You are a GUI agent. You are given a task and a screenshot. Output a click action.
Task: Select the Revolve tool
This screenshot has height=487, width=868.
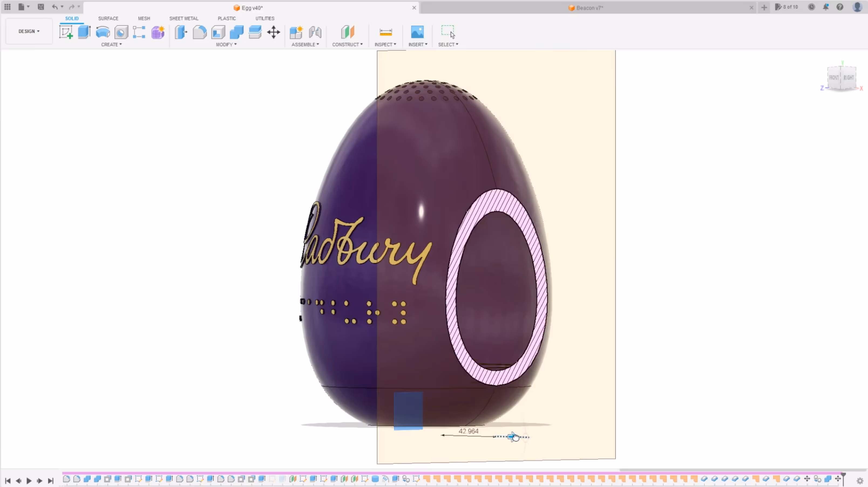(x=103, y=32)
